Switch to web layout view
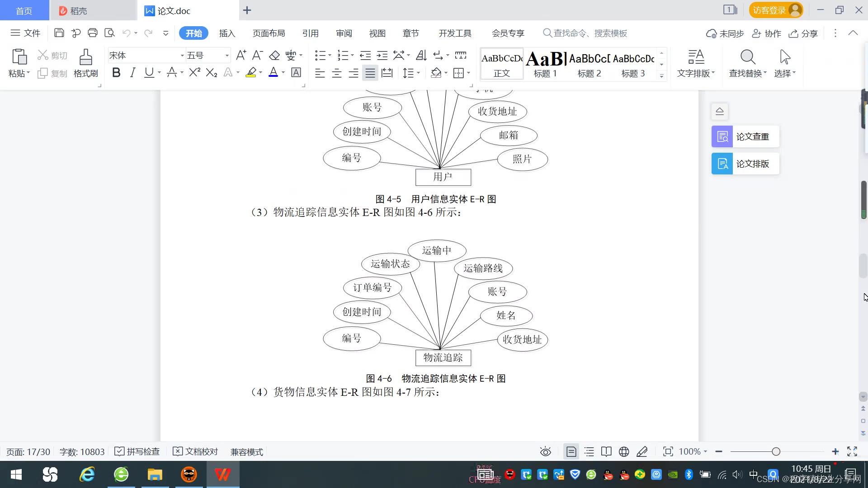 [x=624, y=452]
